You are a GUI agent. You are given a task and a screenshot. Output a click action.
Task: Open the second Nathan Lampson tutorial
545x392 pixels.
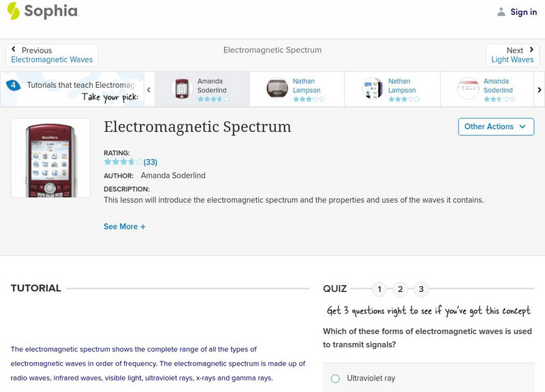[373, 89]
